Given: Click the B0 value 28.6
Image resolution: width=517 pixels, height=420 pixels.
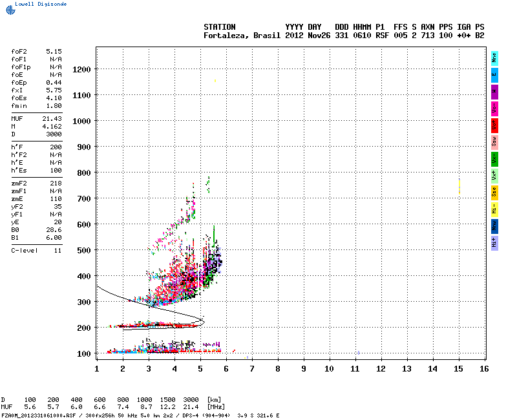Looking at the screenshot, I should [x=54, y=230].
